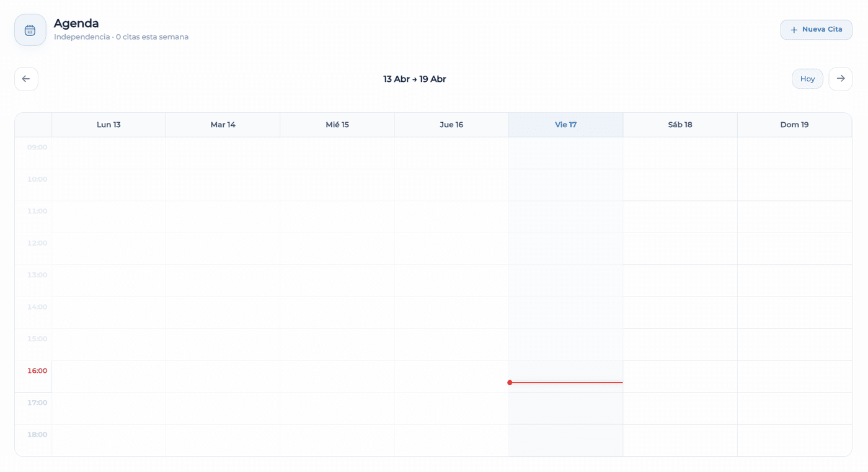Select the Mar 14 column header
This screenshot has height=472, width=868.
click(223, 125)
